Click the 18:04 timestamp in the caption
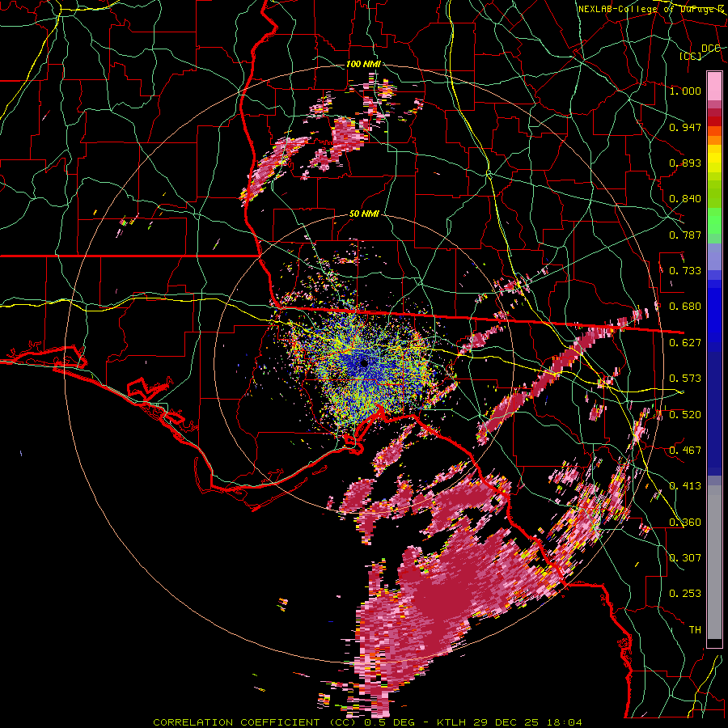This screenshot has width=728, height=728. (x=565, y=722)
